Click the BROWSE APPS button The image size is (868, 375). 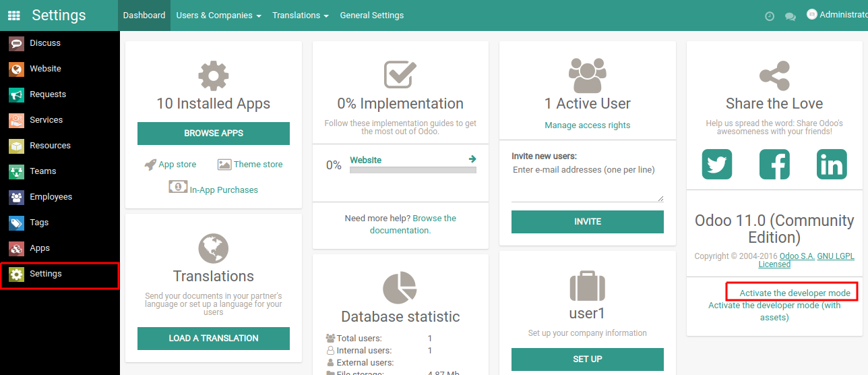(214, 134)
